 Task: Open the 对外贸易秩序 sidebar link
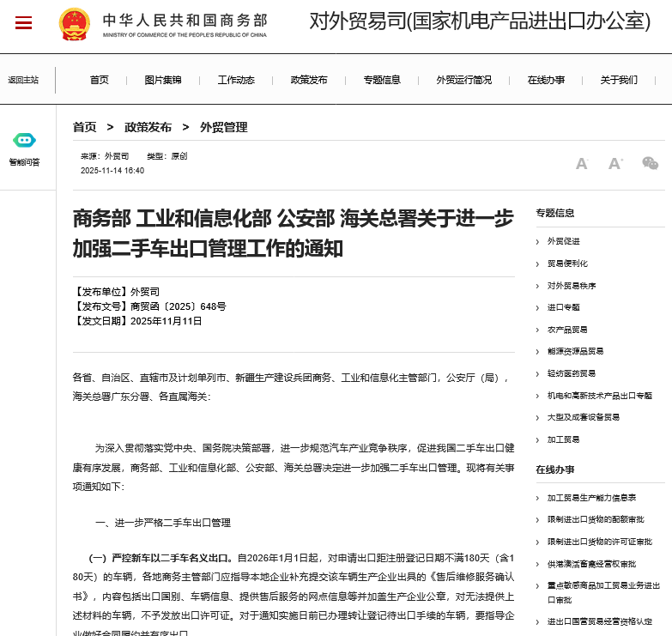tap(572, 286)
